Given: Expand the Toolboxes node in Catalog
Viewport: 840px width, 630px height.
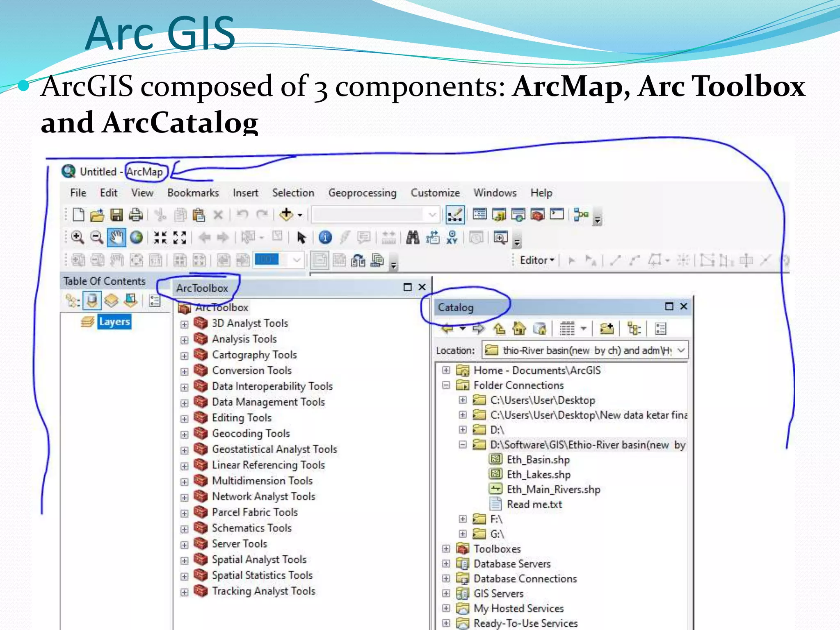Looking at the screenshot, I should [446, 549].
